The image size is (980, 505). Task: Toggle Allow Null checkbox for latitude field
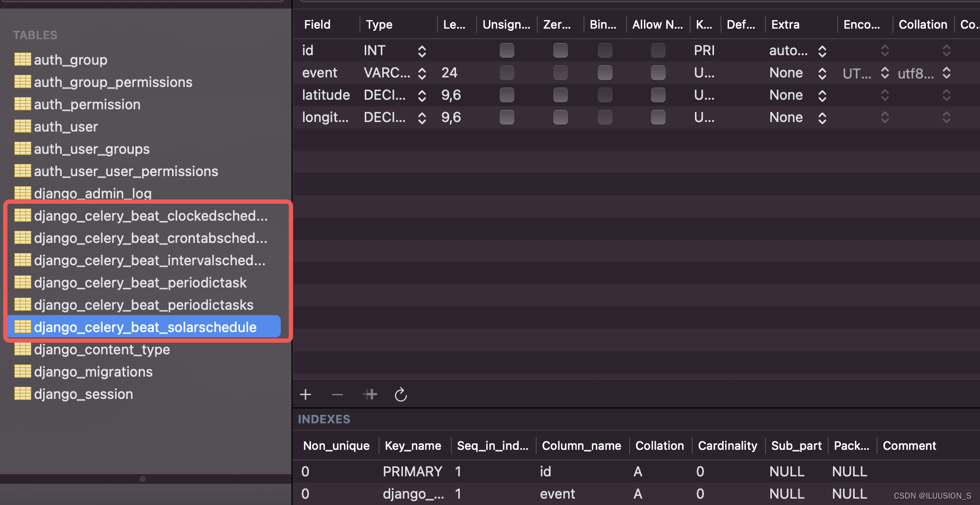tap(658, 95)
